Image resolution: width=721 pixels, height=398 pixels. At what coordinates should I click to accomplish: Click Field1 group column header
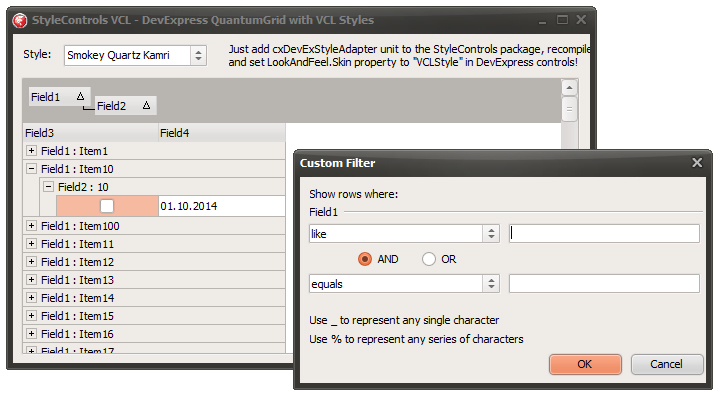pyautogui.click(x=59, y=97)
